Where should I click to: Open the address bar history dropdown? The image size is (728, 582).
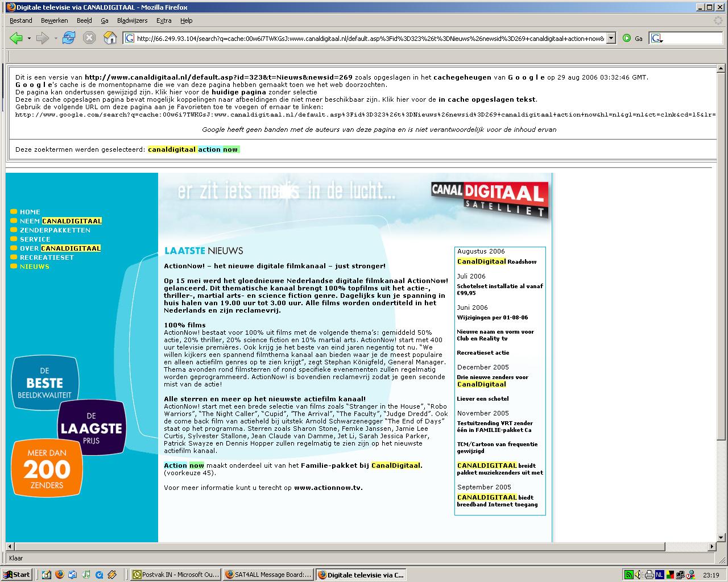pyautogui.click(x=611, y=38)
